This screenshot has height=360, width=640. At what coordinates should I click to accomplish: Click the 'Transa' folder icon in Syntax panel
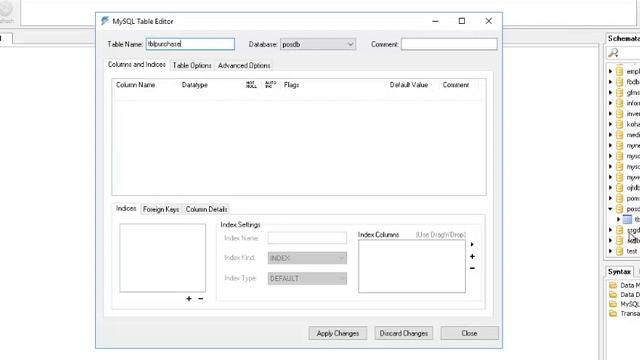pyautogui.click(x=613, y=313)
